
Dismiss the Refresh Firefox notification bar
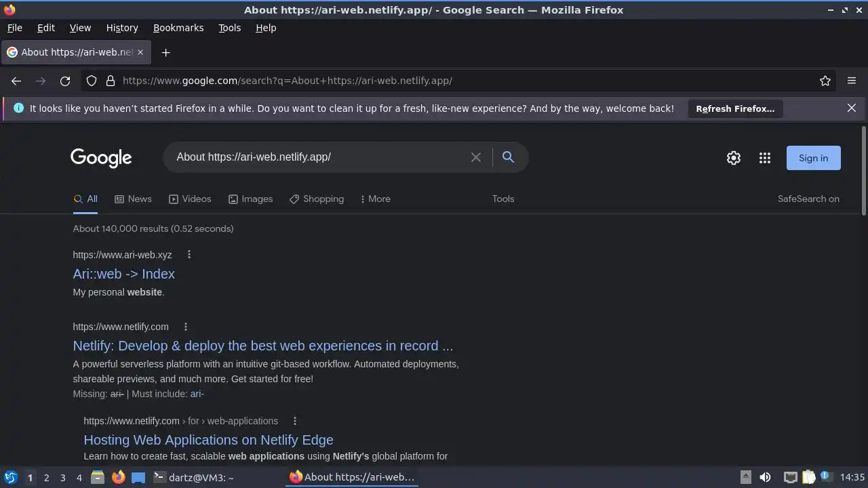tap(852, 108)
